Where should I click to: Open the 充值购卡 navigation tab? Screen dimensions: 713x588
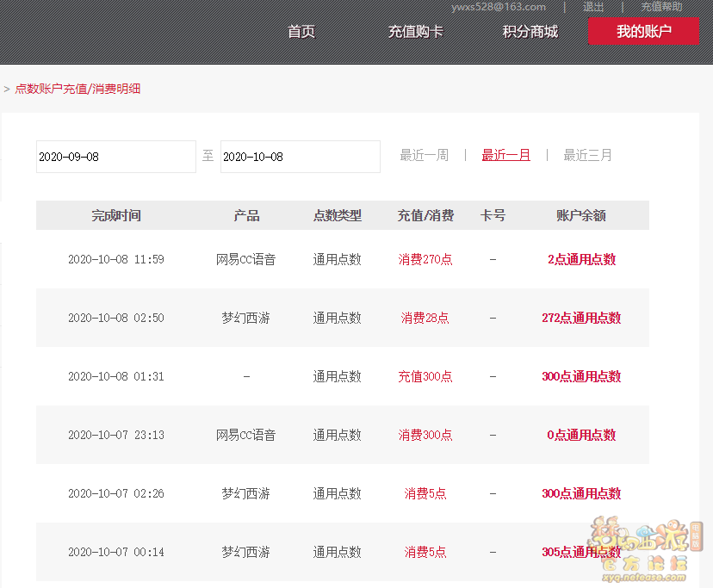[416, 31]
